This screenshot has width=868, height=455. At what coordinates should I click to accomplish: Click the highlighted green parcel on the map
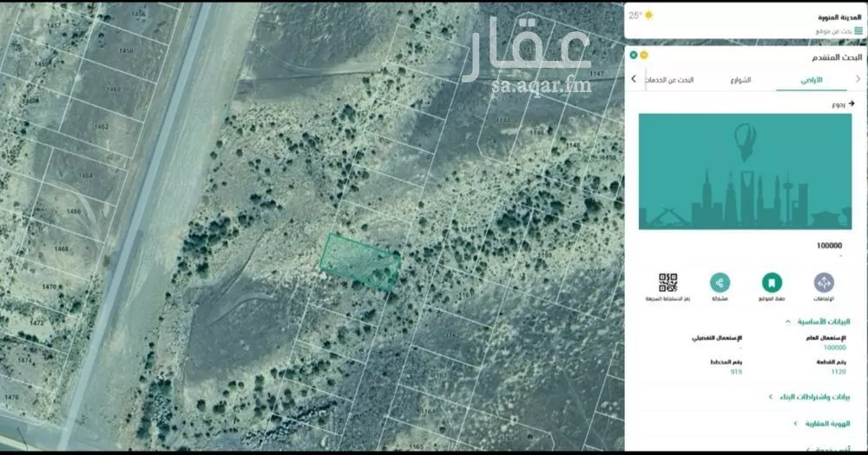pos(360,260)
